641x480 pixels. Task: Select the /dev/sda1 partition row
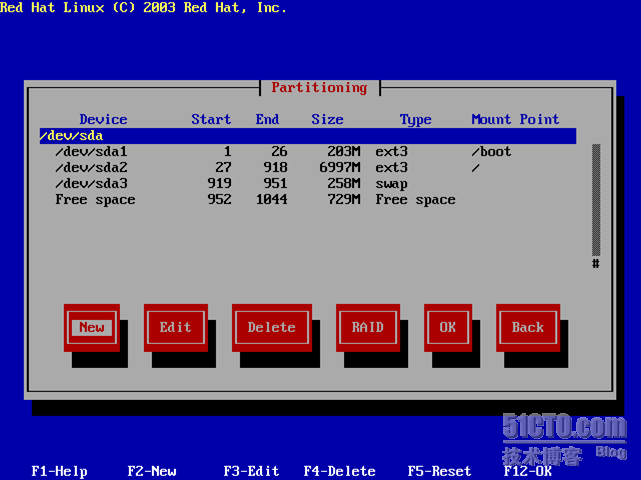(x=308, y=152)
